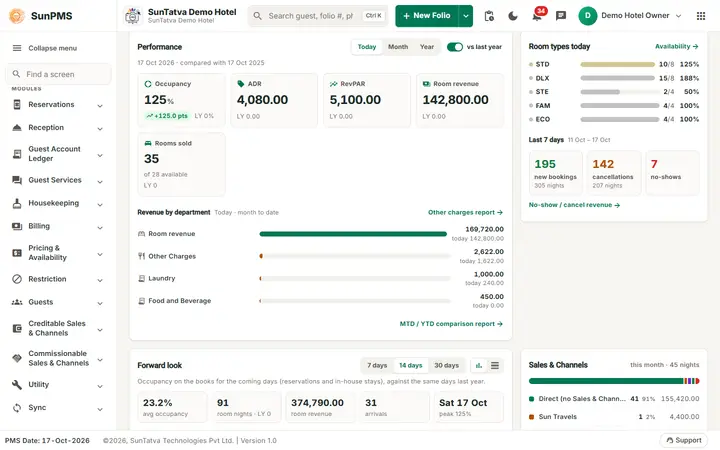Click the Guests people icon
This screenshot has width=720, height=450.
(x=17, y=302)
